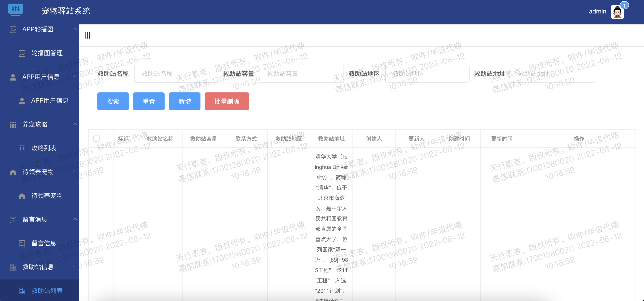Toggle the select-all checkbox in table header
The image size is (644, 301).
(96, 138)
